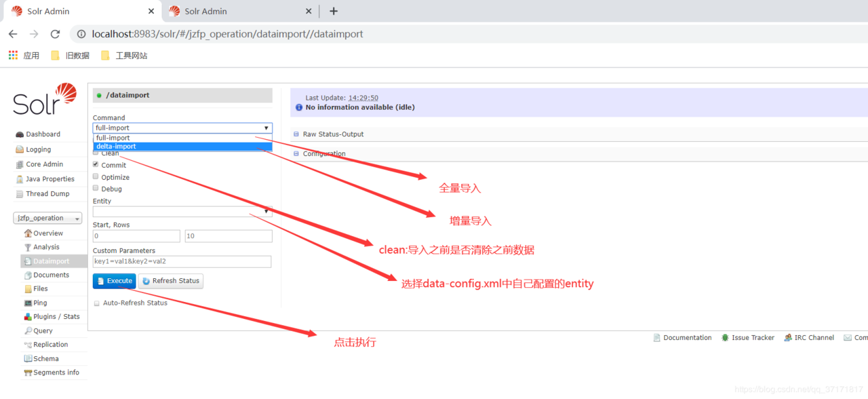The height and width of the screenshot is (399, 868).
Task: Switch to first Solr Admin tab
Action: point(81,11)
